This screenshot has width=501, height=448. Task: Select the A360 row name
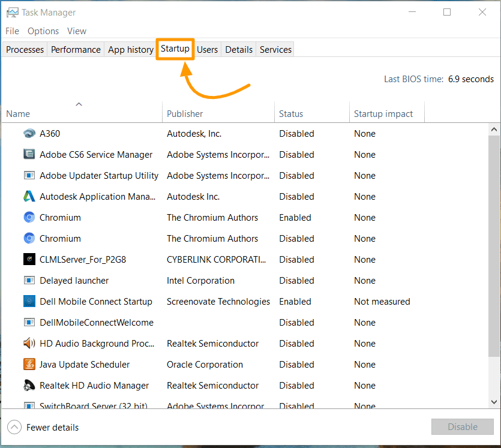(x=50, y=134)
